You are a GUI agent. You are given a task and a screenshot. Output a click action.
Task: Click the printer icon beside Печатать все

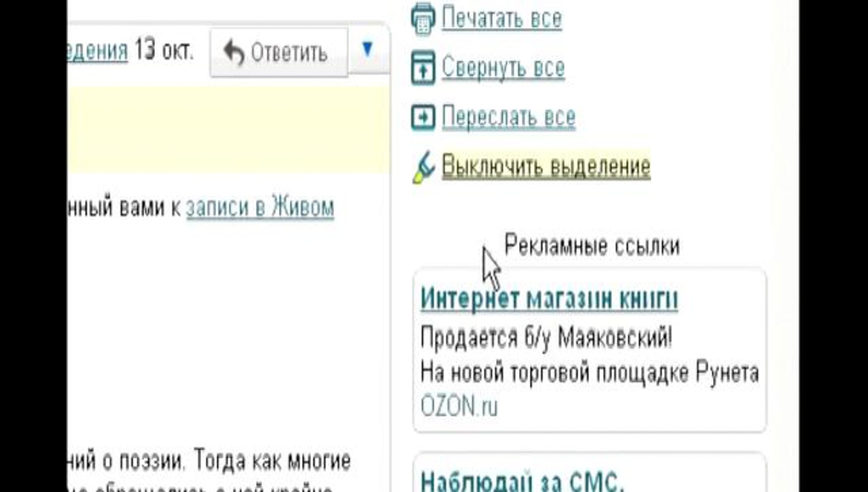pyautogui.click(x=423, y=18)
